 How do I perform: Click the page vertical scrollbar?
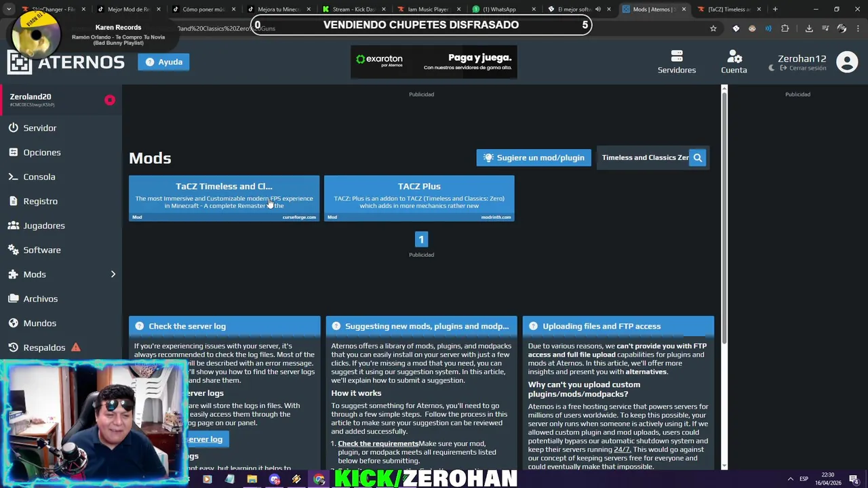[724, 217]
